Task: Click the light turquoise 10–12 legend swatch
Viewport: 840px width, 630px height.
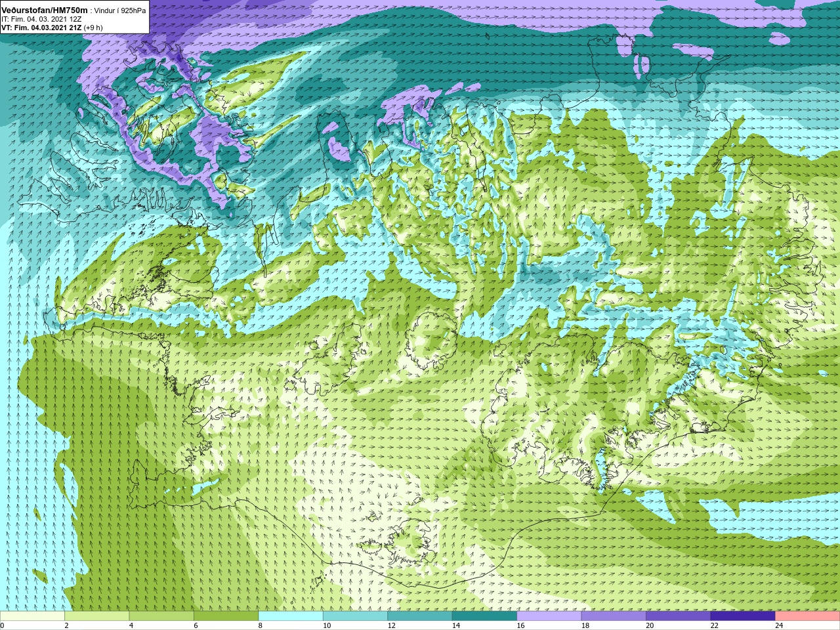Action: 355,616
